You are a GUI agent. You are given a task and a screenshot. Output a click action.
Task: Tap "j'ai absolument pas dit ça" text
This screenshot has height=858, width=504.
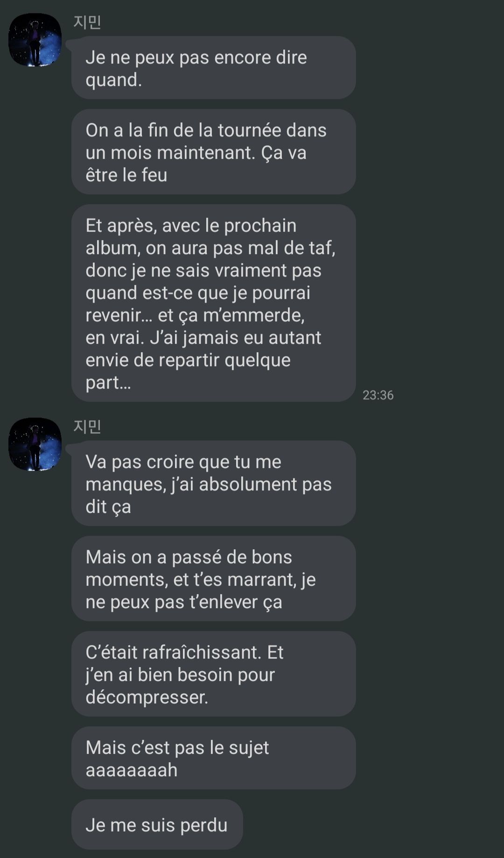click(209, 496)
